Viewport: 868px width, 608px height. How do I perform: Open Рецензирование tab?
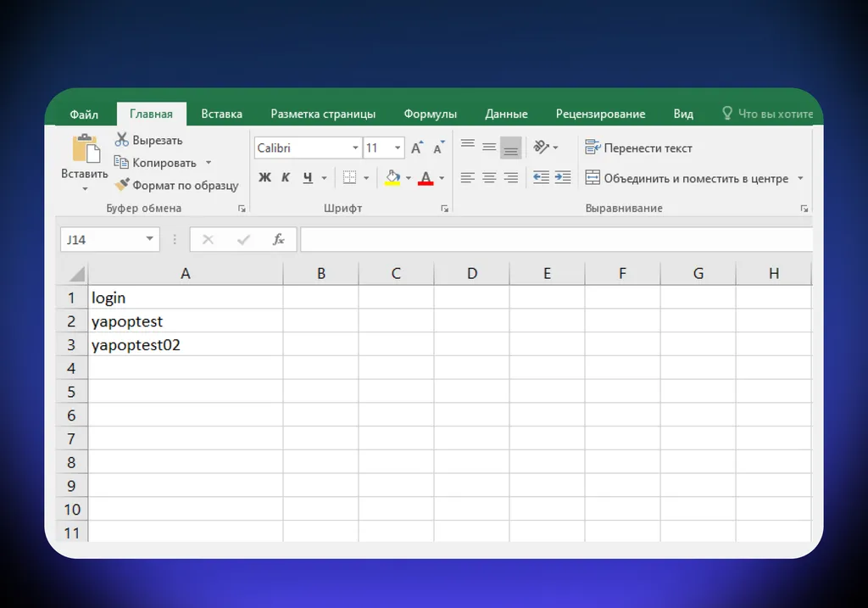click(x=600, y=114)
